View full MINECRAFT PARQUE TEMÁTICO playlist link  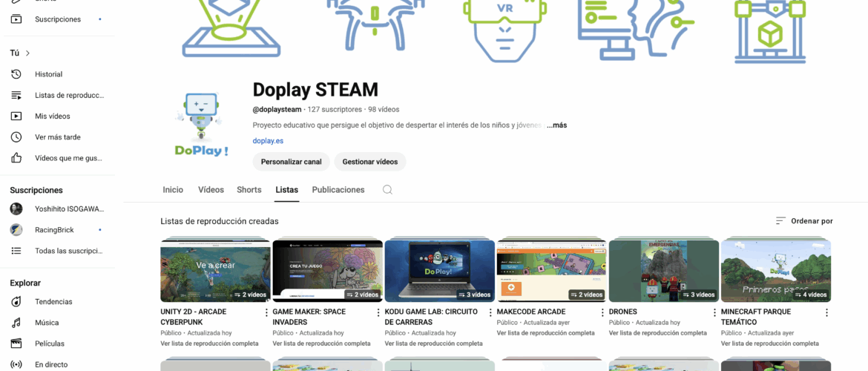770,344
